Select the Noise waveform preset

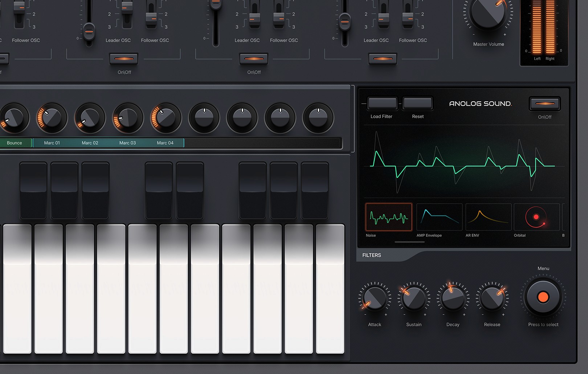click(x=388, y=217)
